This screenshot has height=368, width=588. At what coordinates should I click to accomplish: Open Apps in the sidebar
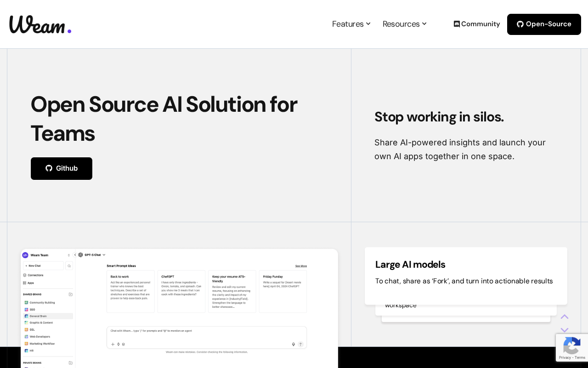pyautogui.click(x=28, y=283)
